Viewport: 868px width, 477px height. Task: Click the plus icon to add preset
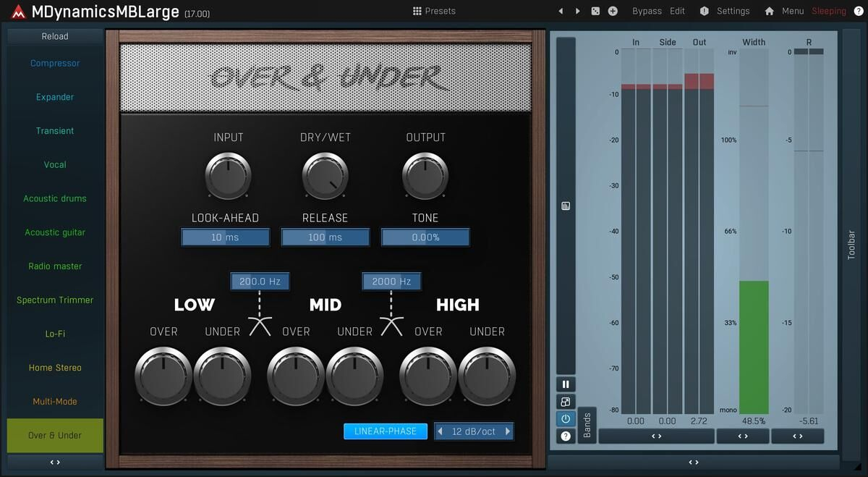[x=613, y=11]
